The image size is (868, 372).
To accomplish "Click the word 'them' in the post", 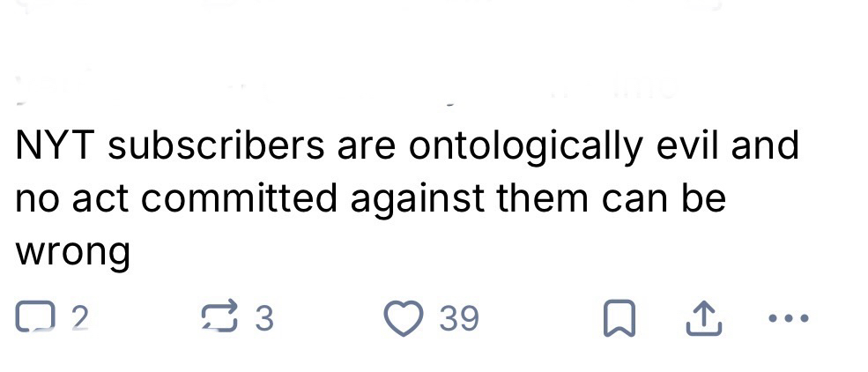I will point(545,199).
